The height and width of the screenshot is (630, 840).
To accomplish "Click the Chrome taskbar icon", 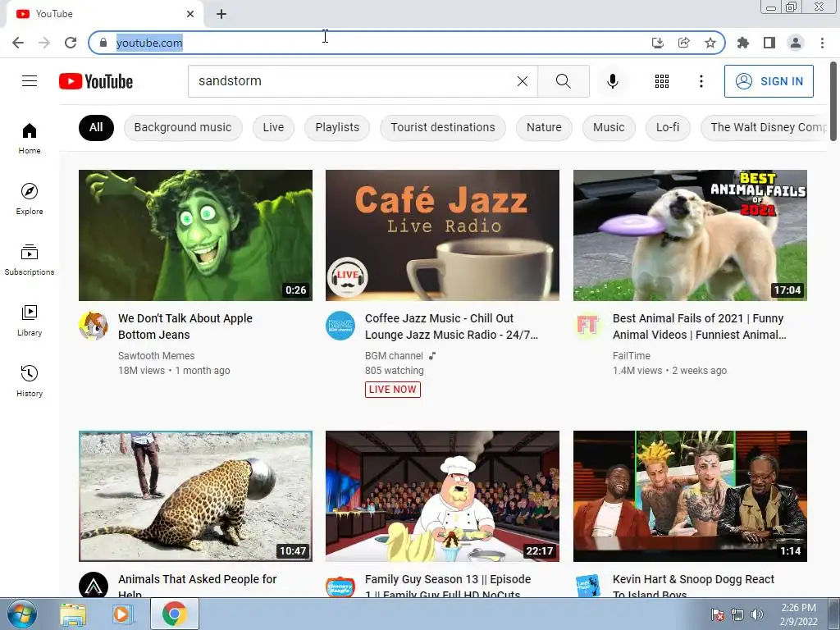I will point(175,614).
